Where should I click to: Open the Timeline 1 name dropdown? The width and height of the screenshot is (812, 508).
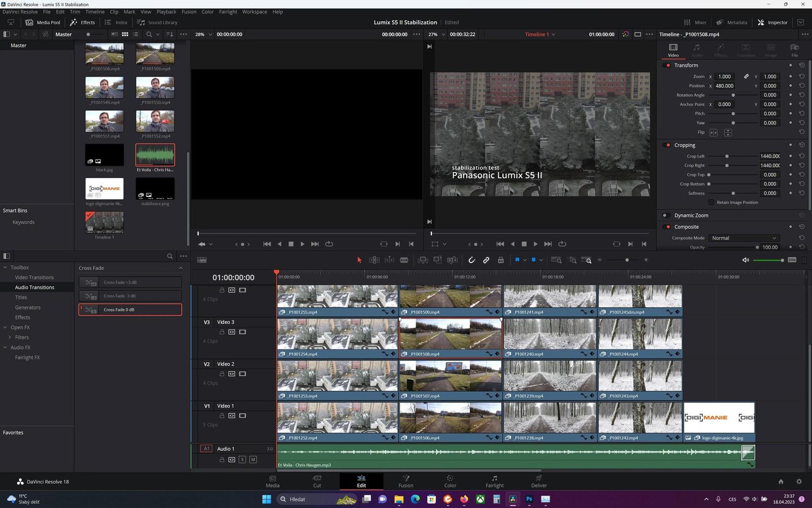553,35
